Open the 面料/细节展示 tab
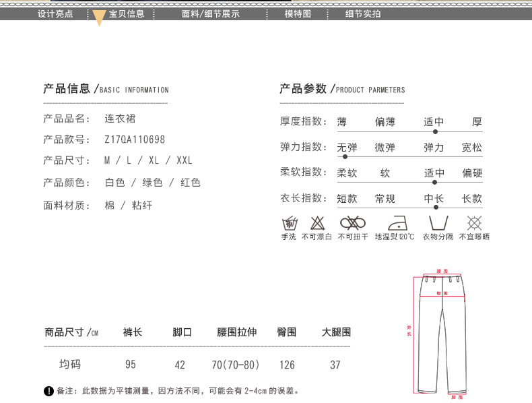This screenshot has width=532, height=403. pos(211,13)
